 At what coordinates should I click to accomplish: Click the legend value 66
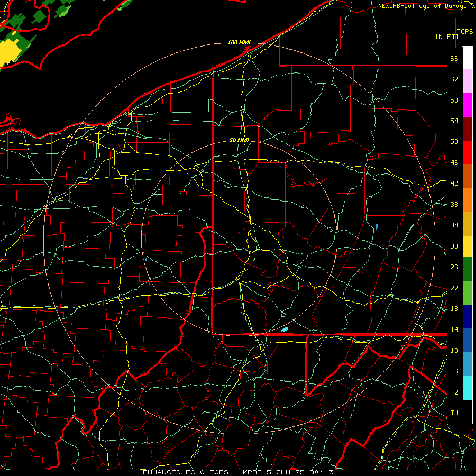(454, 58)
